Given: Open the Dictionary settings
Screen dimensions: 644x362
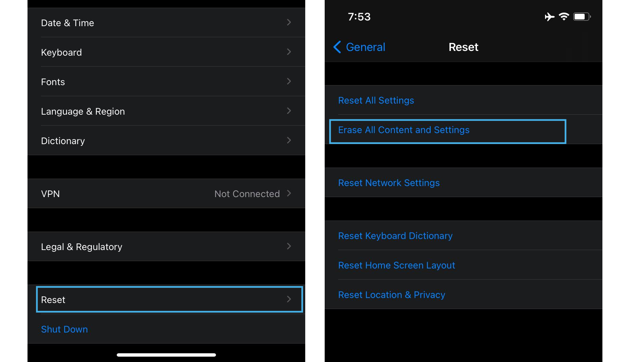Looking at the screenshot, I should click(x=165, y=140).
